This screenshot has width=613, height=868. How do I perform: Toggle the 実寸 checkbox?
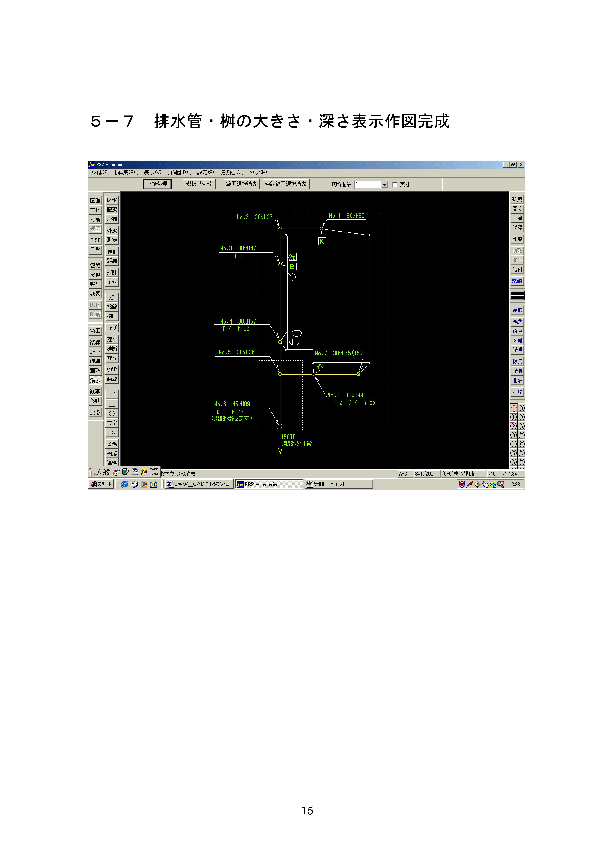(x=395, y=185)
